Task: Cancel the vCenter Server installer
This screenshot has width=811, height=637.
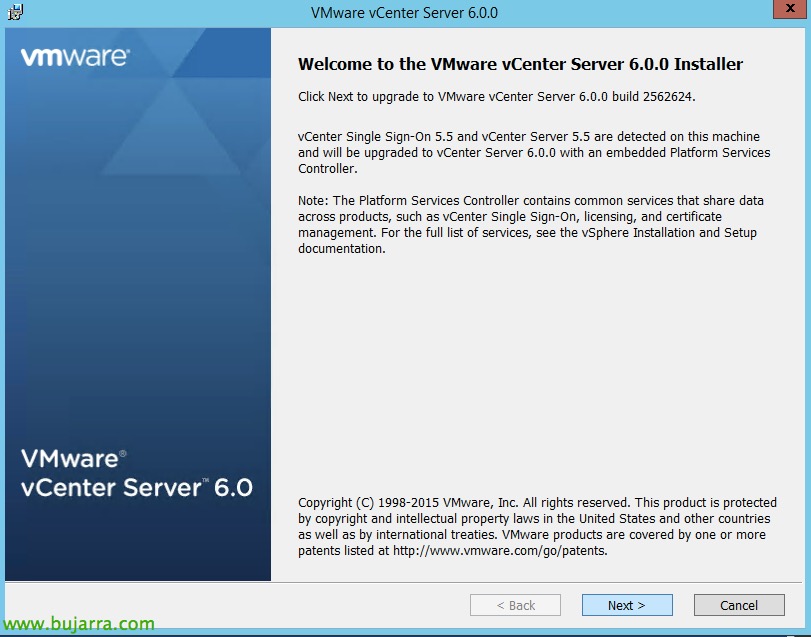Action: tap(739, 605)
